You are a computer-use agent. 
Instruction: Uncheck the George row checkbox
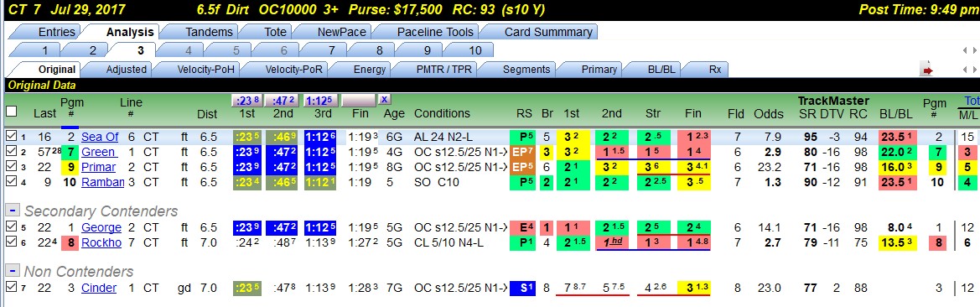pos(11,227)
